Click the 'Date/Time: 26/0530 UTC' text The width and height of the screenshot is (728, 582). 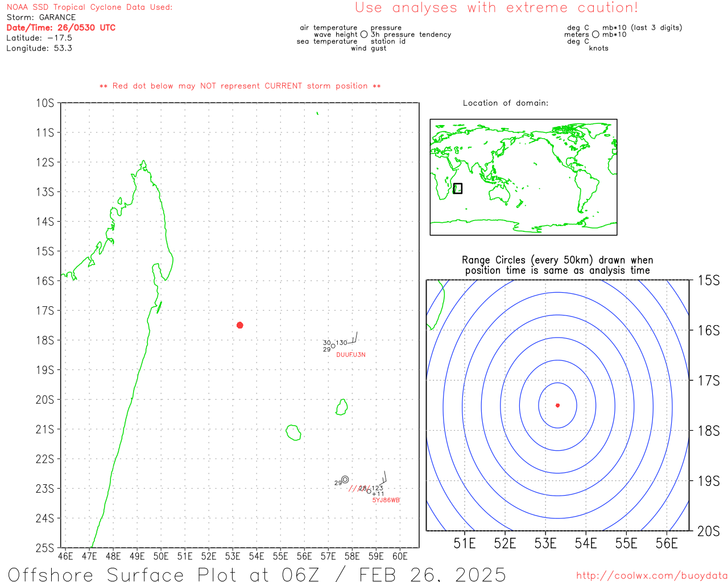tap(61, 28)
